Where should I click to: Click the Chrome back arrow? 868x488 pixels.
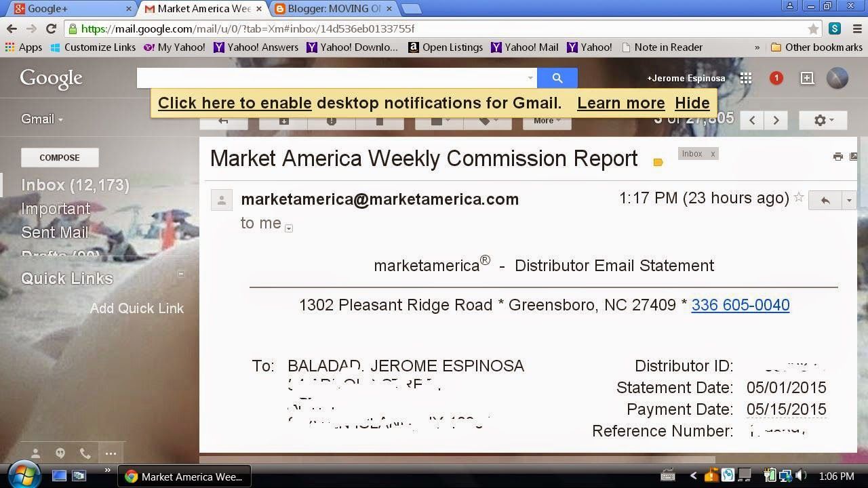12,28
